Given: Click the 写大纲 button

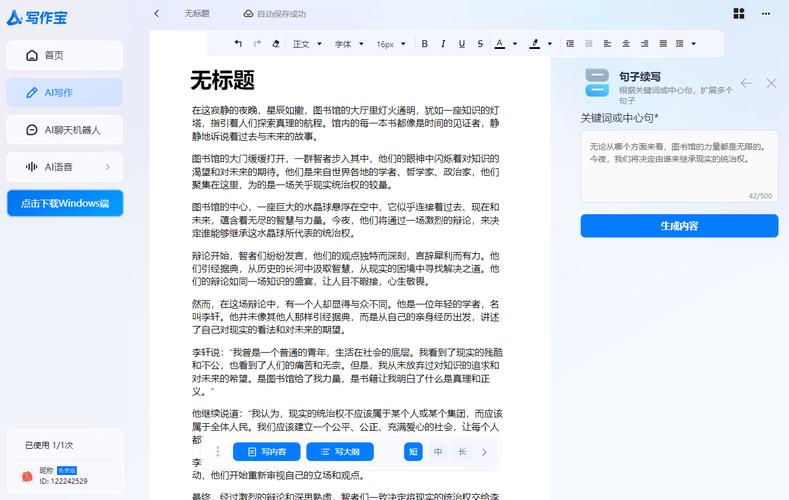Looking at the screenshot, I should click(340, 452).
